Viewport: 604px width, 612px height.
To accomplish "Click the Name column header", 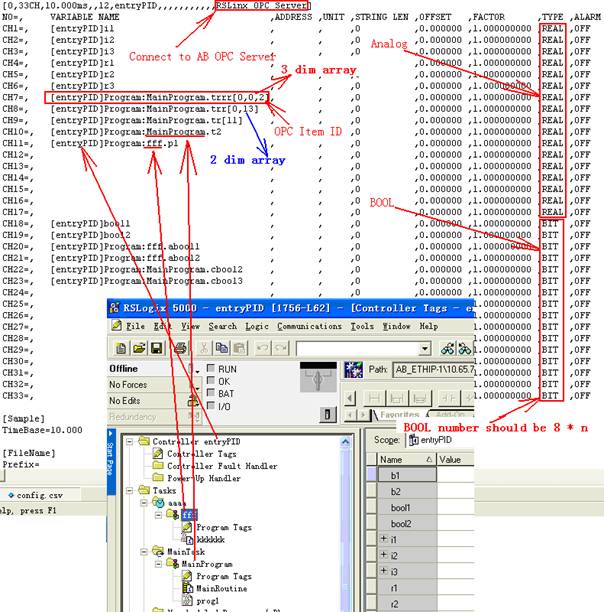I will [390, 459].
